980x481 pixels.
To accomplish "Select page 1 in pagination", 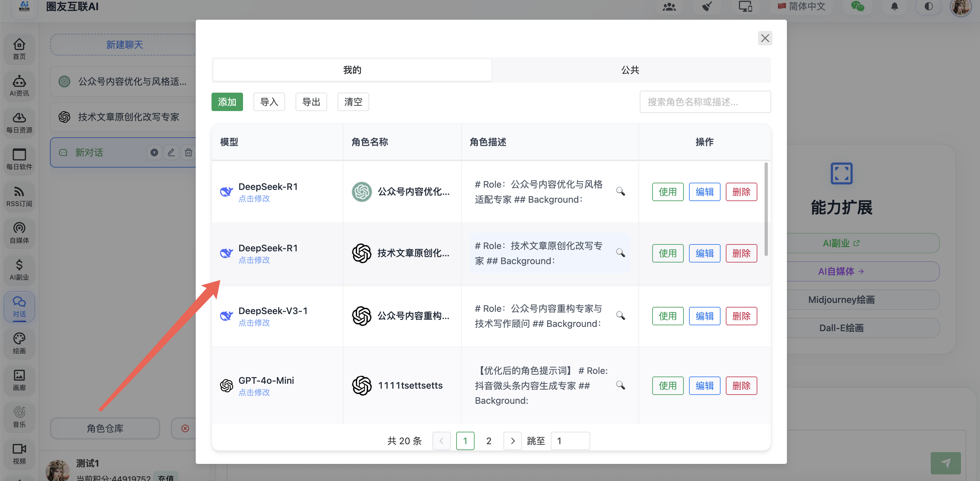I will coord(465,441).
